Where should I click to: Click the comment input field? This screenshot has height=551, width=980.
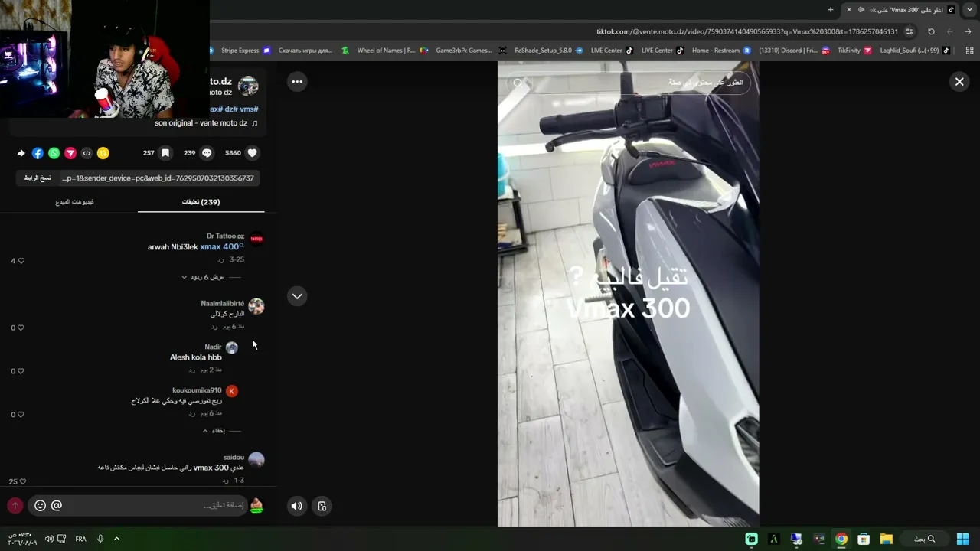[138, 506]
